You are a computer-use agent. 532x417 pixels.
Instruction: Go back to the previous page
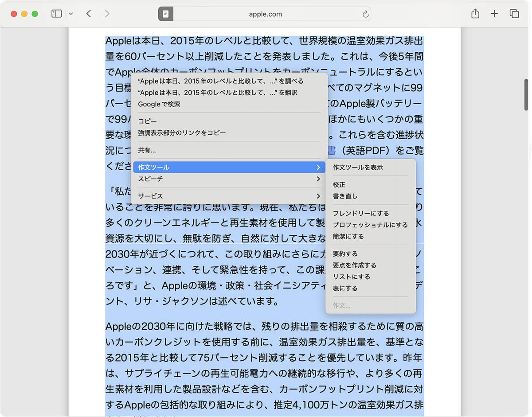click(x=89, y=14)
